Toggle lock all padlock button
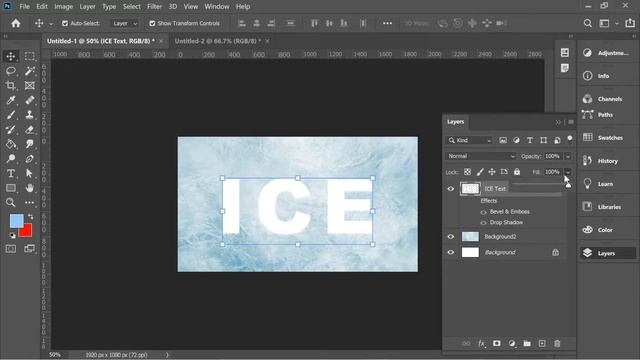The image size is (640, 360). 517,172
